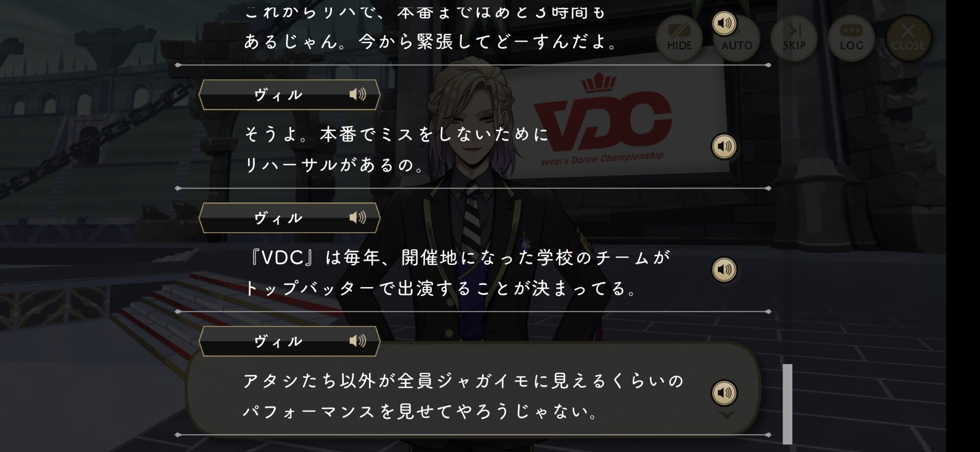This screenshot has height=452, width=980.
Task: Tap speaker icon in second ヴィル name plate
Action: [358, 217]
